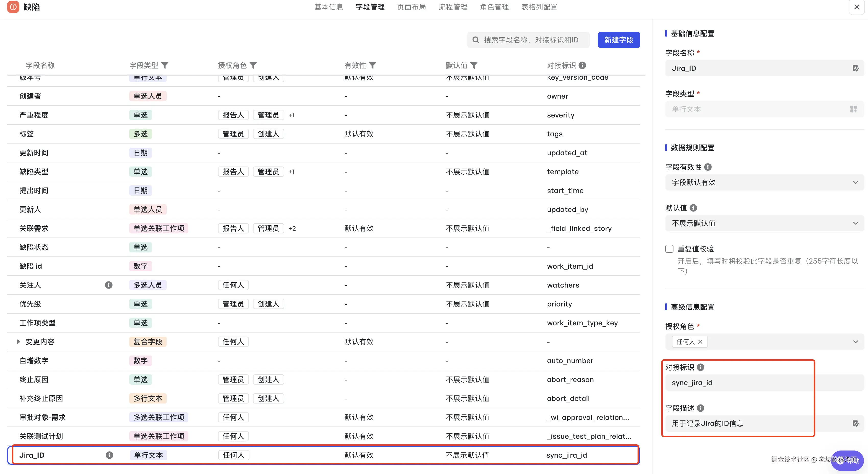This screenshot has width=868, height=474.
Task: Remove the 任何人 tag in 授权角色
Action: [700, 342]
